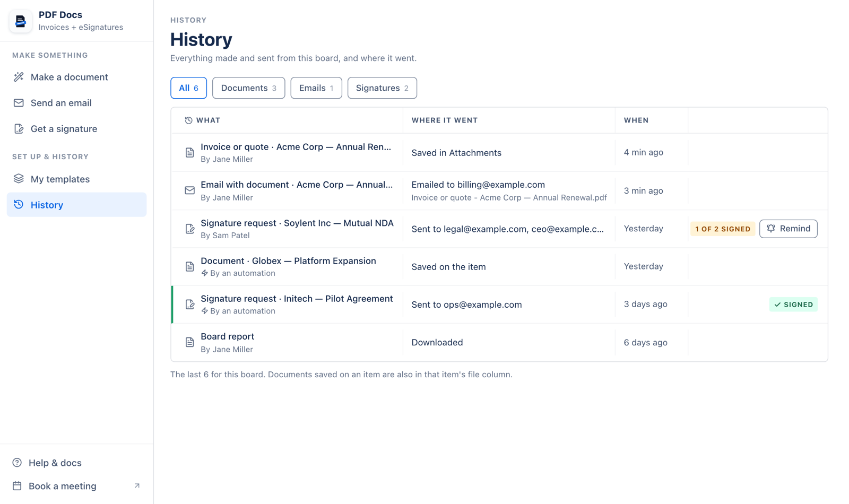849x504 pixels.
Task: Click the document icon on the Globex row
Action: pos(189,266)
